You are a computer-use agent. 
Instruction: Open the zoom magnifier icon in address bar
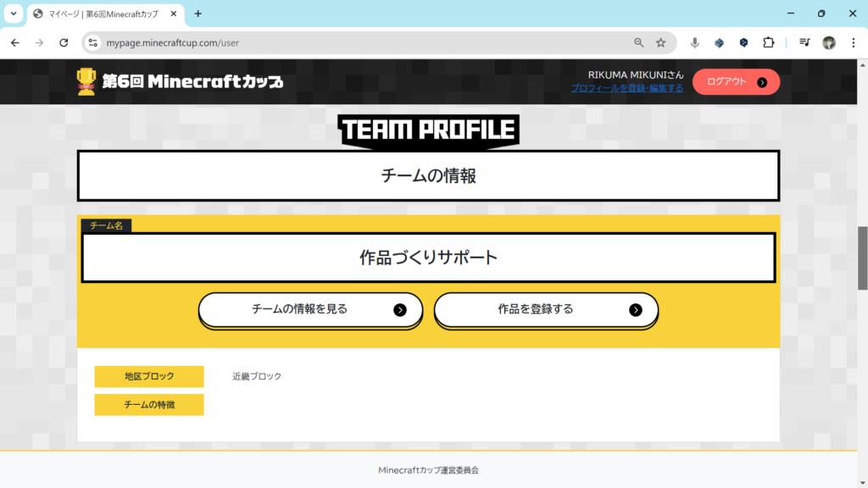[x=639, y=43]
